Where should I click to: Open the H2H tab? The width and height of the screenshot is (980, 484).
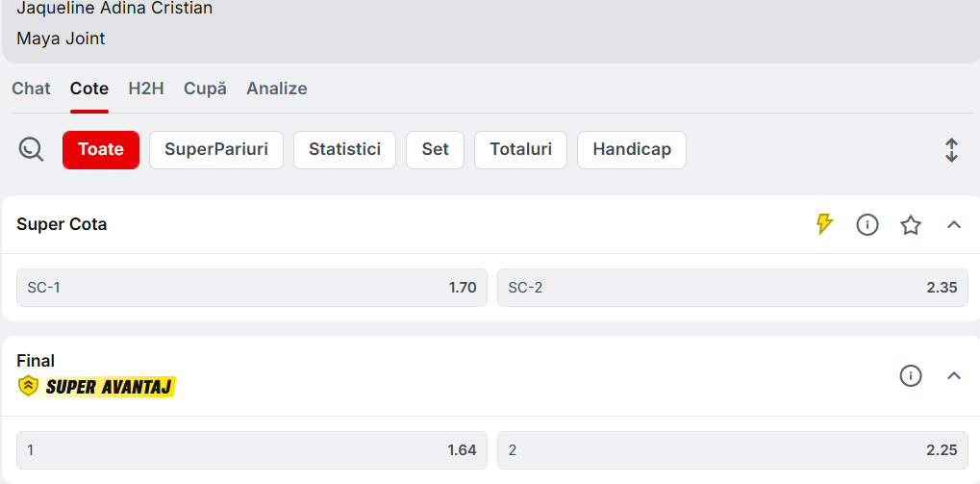tap(146, 89)
